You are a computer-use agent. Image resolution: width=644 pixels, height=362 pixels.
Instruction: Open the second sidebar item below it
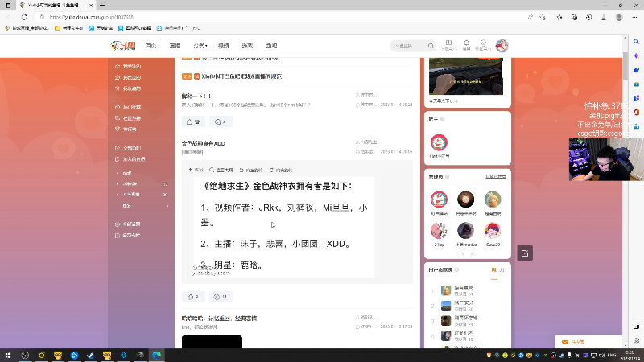(x=128, y=77)
